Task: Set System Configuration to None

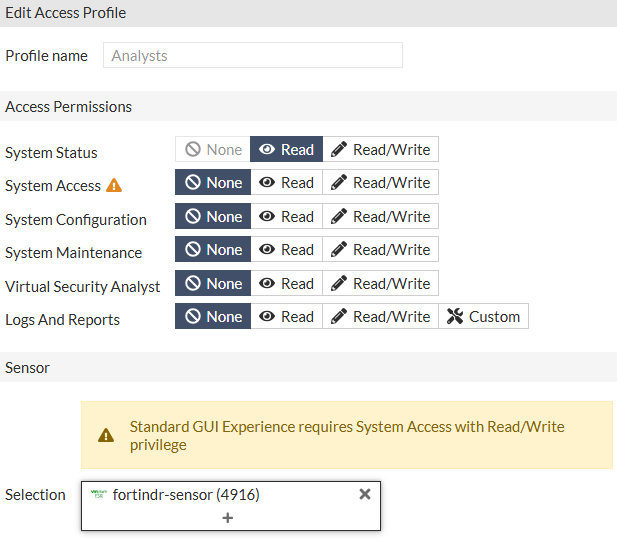Action: pos(213,216)
